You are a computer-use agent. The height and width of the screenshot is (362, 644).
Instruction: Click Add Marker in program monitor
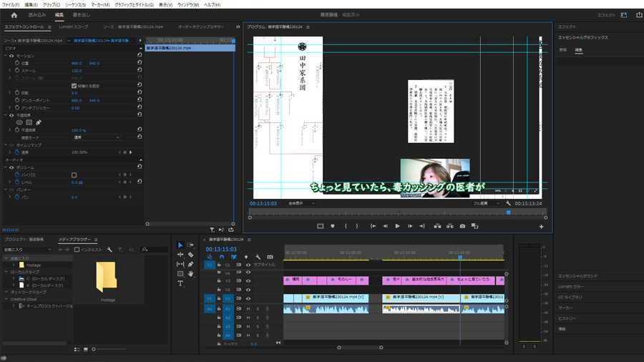[333, 226]
